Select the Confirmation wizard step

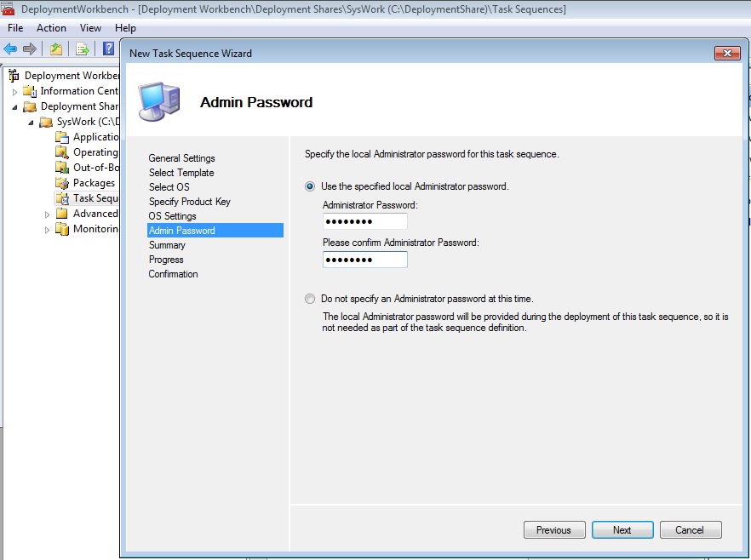click(173, 274)
